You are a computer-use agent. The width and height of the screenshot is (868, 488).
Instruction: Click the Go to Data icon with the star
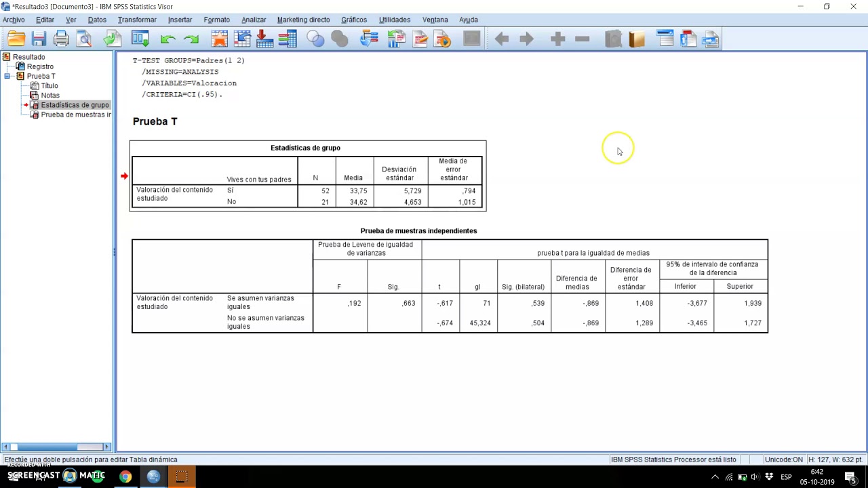click(x=219, y=39)
